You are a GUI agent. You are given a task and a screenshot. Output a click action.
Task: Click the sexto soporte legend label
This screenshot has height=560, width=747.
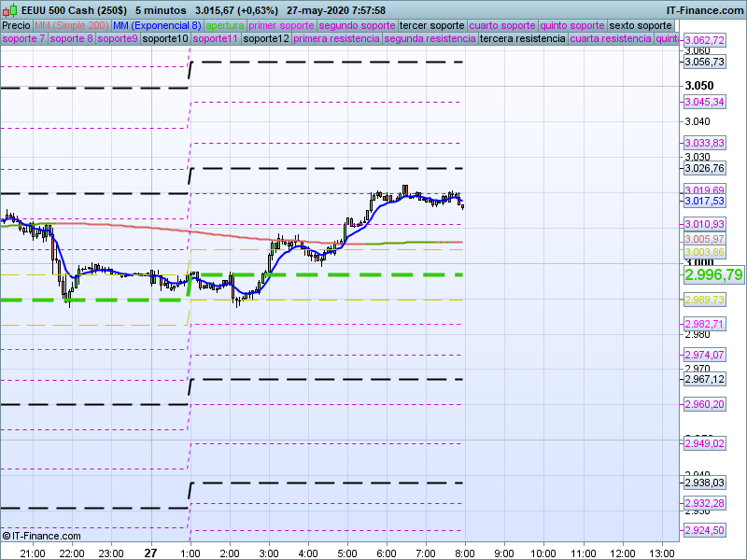click(x=640, y=25)
